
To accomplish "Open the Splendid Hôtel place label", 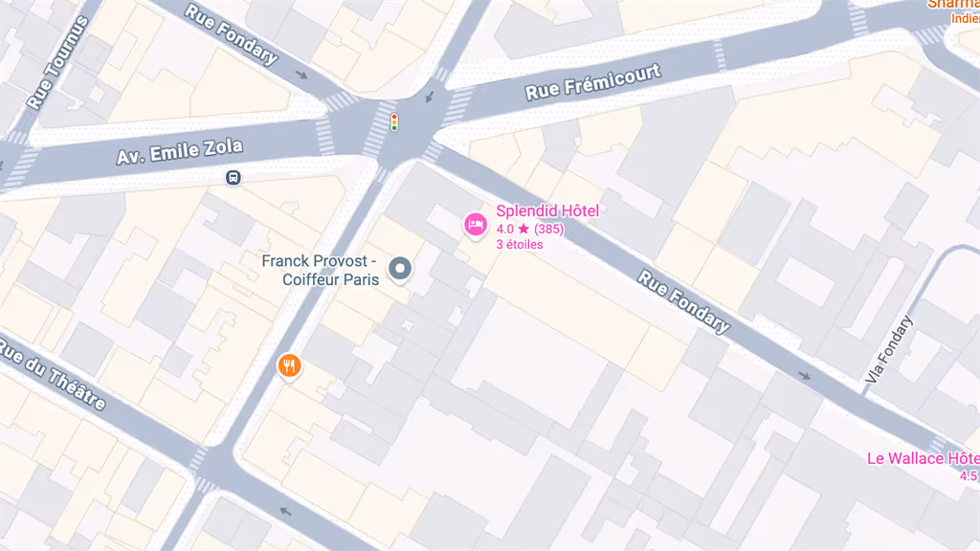I will [x=547, y=211].
